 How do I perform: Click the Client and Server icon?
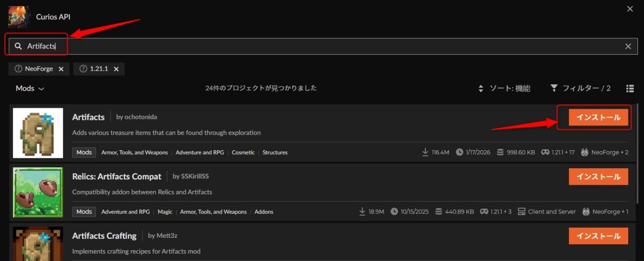click(521, 212)
